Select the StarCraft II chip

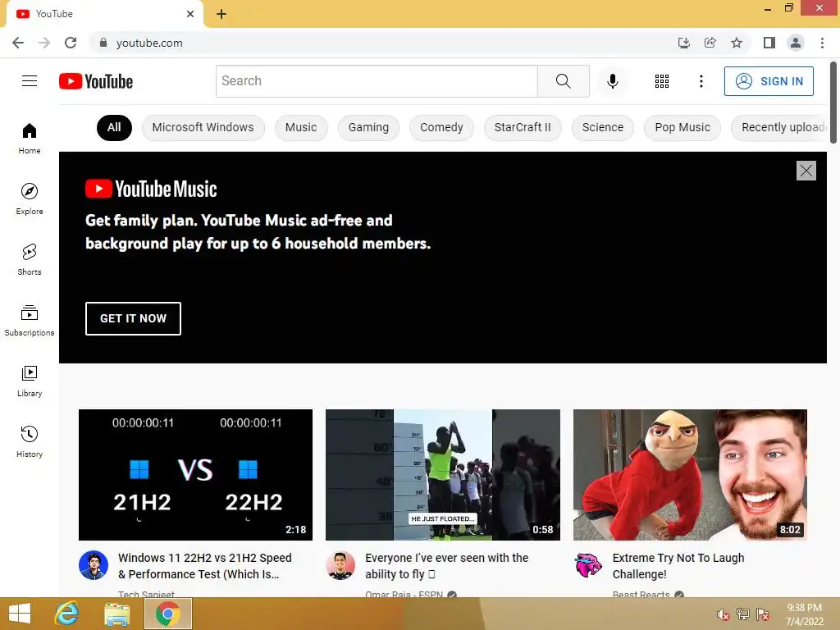[x=523, y=127]
